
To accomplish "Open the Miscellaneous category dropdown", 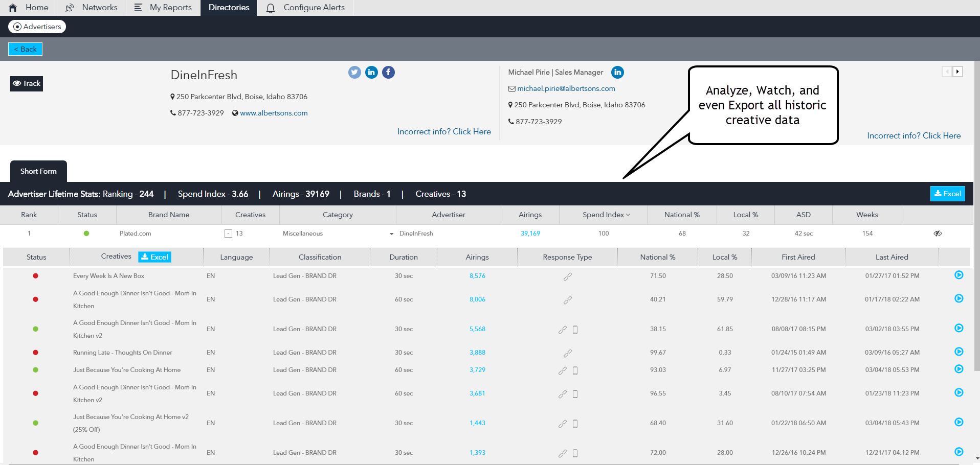I will pos(391,234).
